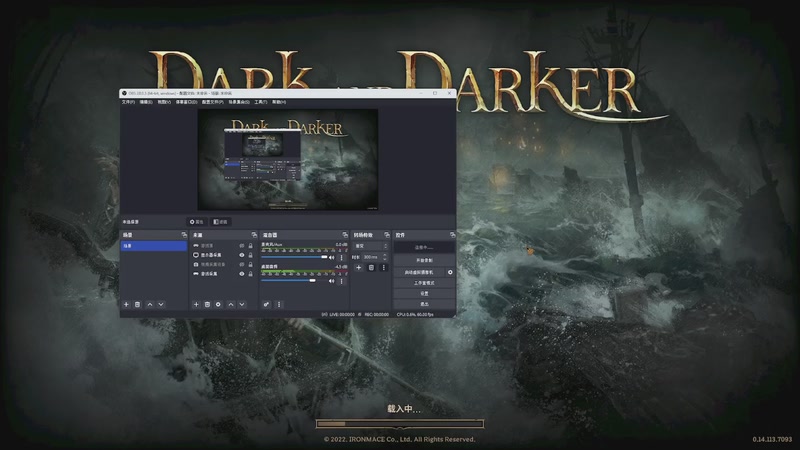Hide the visible game capture source (bottom row)

(x=242, y=274)
